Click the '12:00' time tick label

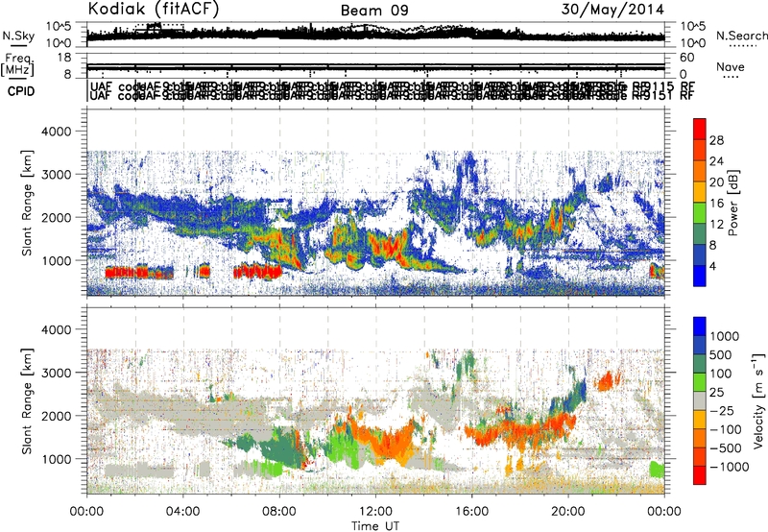tap(375, 512)
